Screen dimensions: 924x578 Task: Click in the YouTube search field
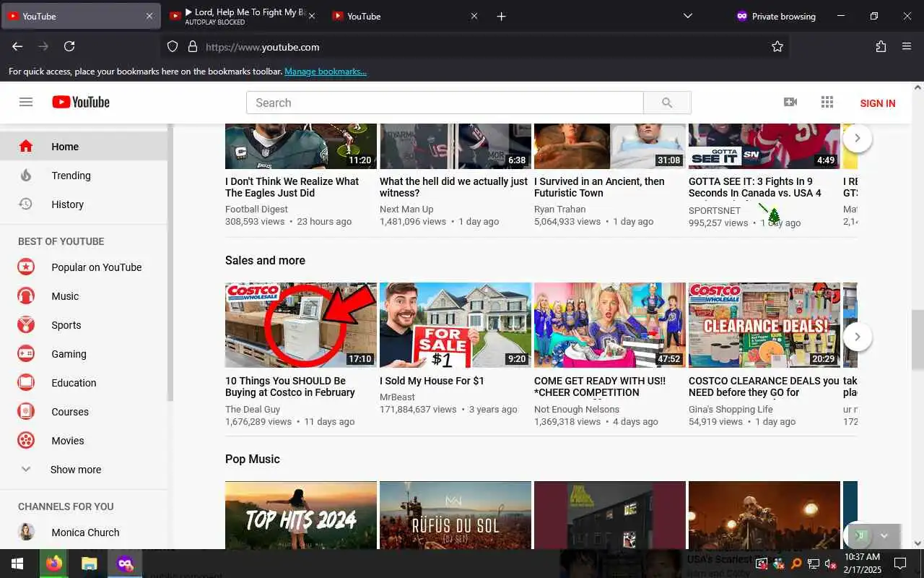coord(445,103)
